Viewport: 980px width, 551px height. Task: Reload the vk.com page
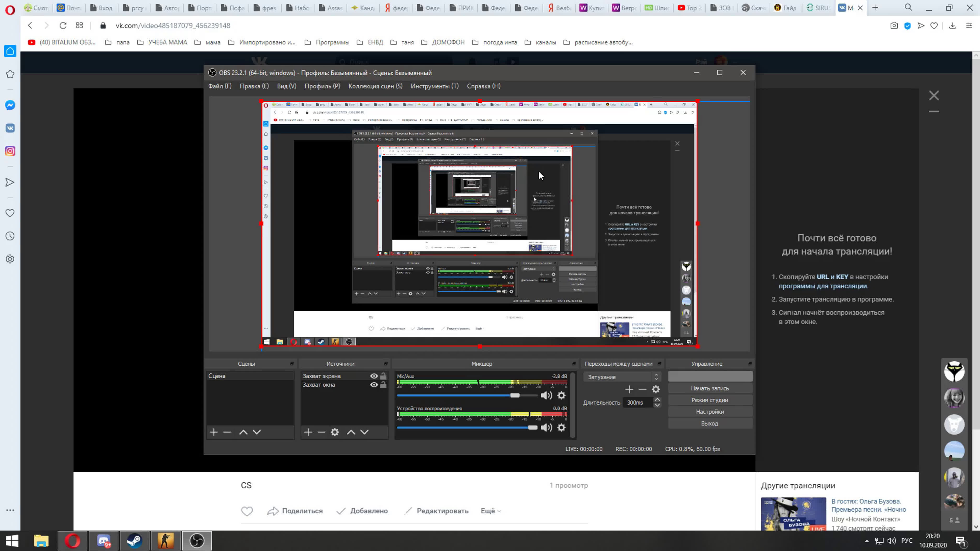[x=63, y=26]
